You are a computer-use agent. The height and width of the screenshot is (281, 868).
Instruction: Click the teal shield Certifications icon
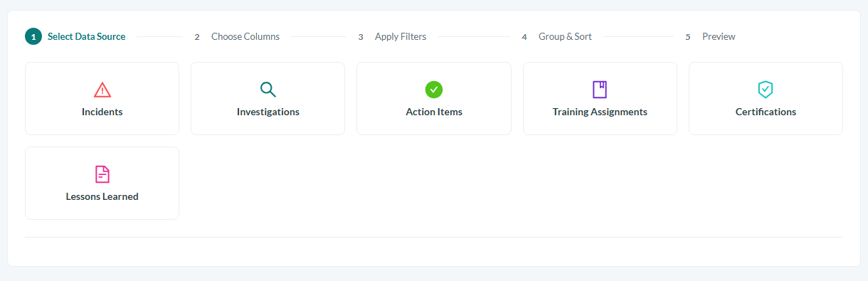pos(766,90)
